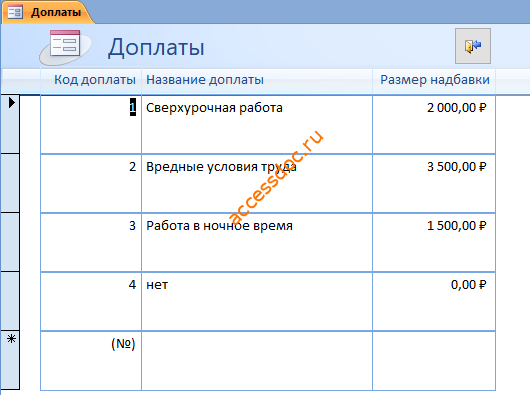530x395 pixels.
Task: Click the 3 500,00 ₽ amount field
Action: (x=434, y=183)
